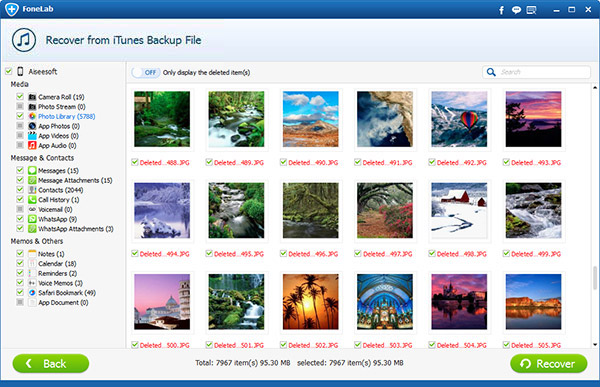Click the Total 7967 items status text

243,363
